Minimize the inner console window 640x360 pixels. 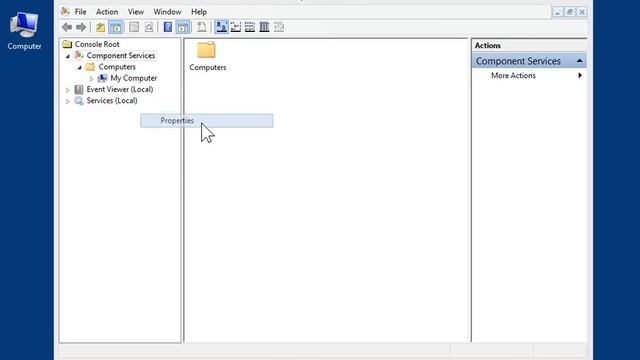tap(558, 12)
